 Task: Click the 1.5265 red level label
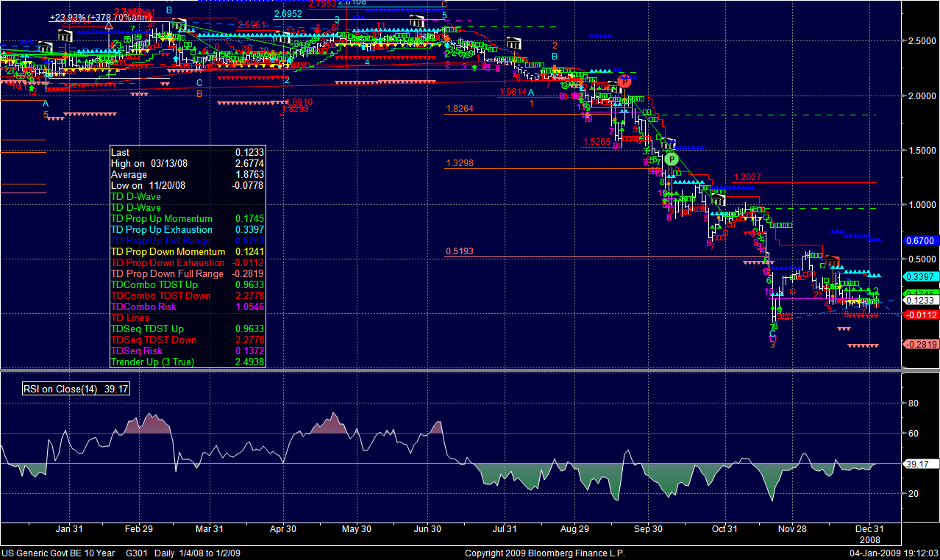pyautogui.click(x=597, y=142)
